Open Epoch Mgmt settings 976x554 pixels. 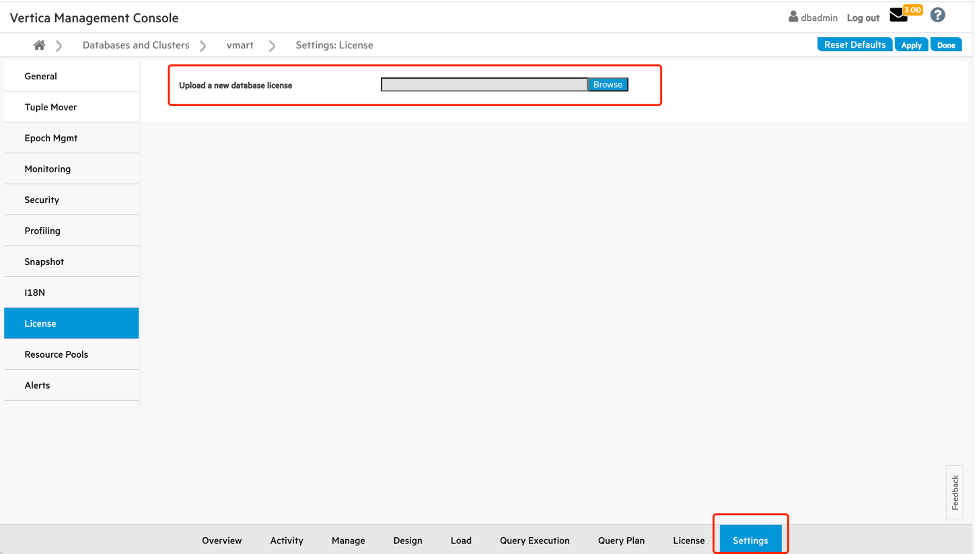pyautogui.click(x=72, y=138)
